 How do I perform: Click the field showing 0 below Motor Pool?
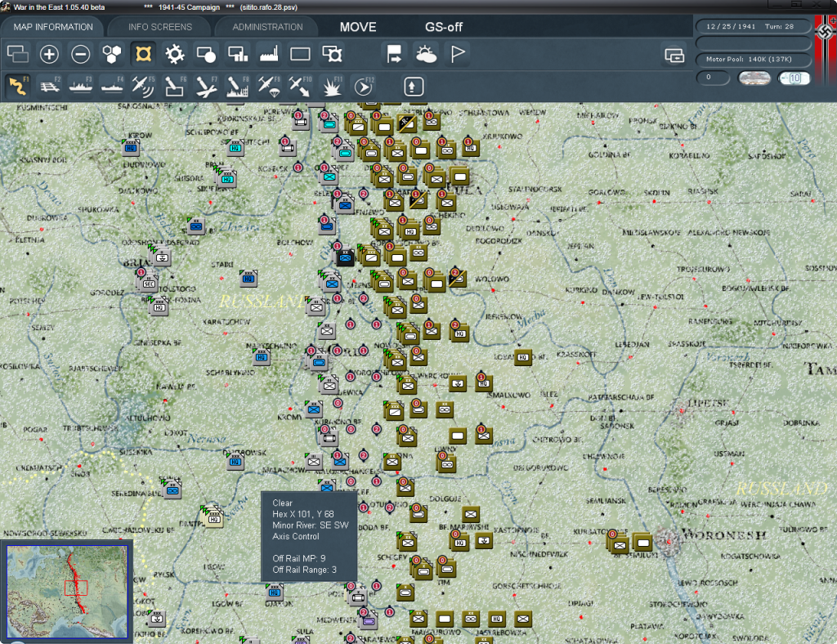click(713, 78)
